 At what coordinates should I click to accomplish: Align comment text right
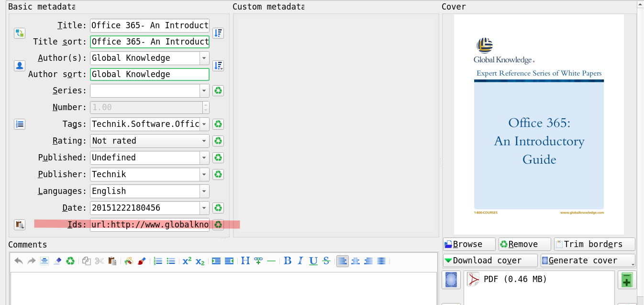coord(368,261)
